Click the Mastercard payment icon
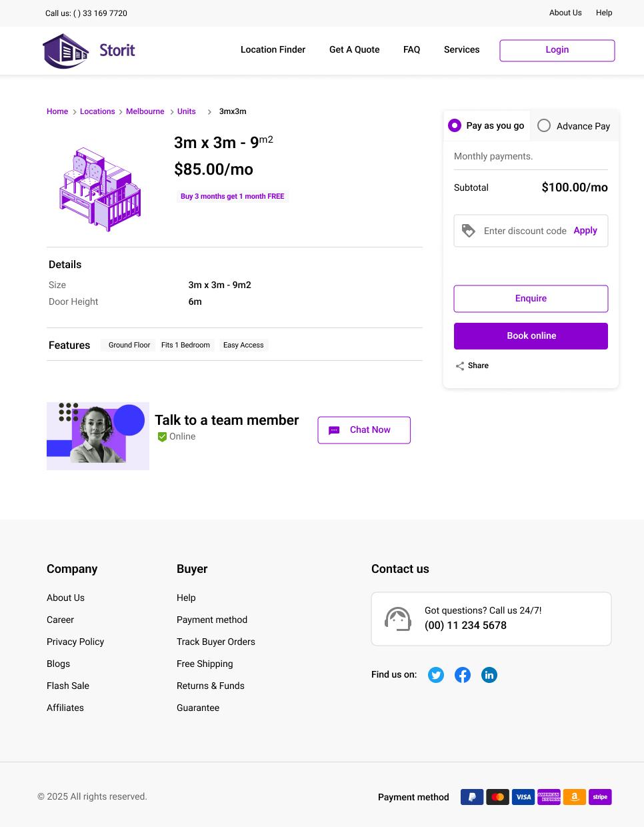Image resolution: width=644 pixels, height=827 pixels. coord(497,797)
